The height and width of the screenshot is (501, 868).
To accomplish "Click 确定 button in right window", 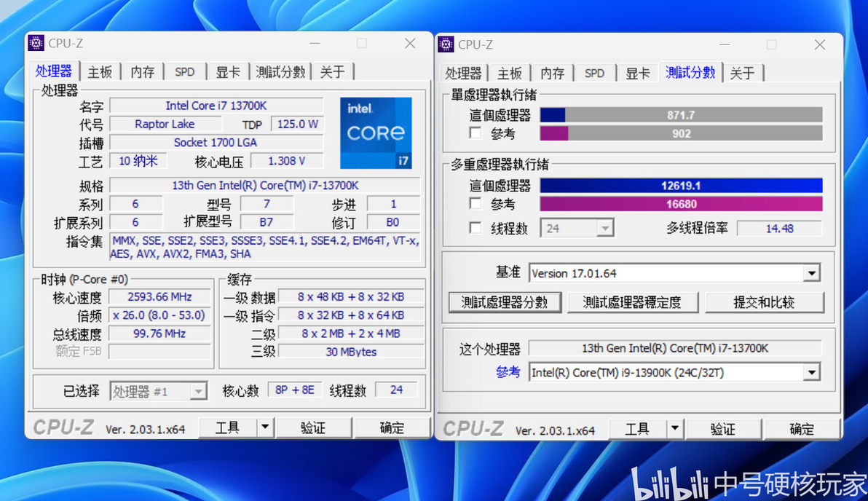I will pyautogui.click(x=802, y=428).
